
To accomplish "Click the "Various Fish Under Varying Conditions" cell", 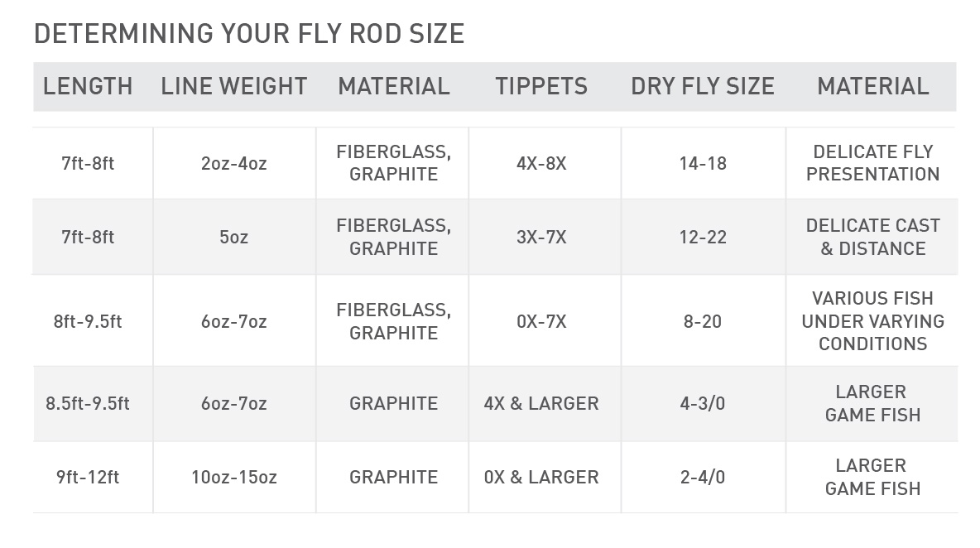I will 872,321.
